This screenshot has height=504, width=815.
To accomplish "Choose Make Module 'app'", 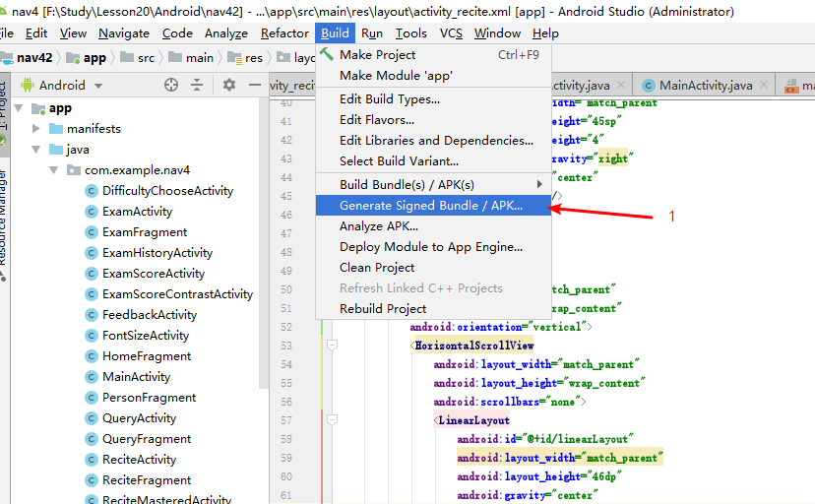I will (x=433, y=76).
